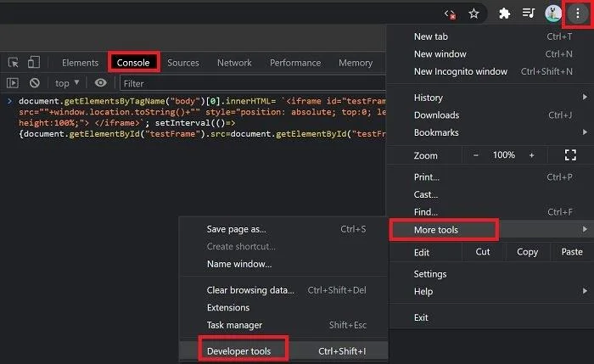Click the 100% zoom value
The width and height of the screenshot is (594, 364).
[503, 155]
